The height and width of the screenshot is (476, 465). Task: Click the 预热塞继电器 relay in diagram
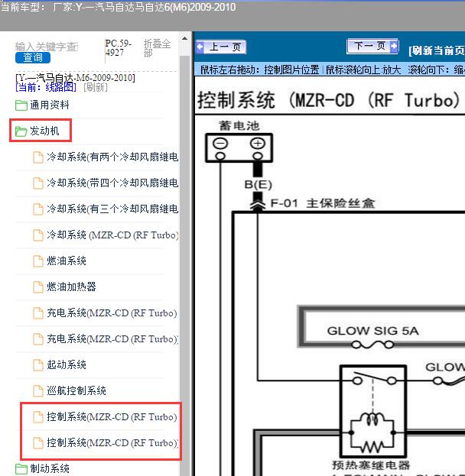pos(373,411)
